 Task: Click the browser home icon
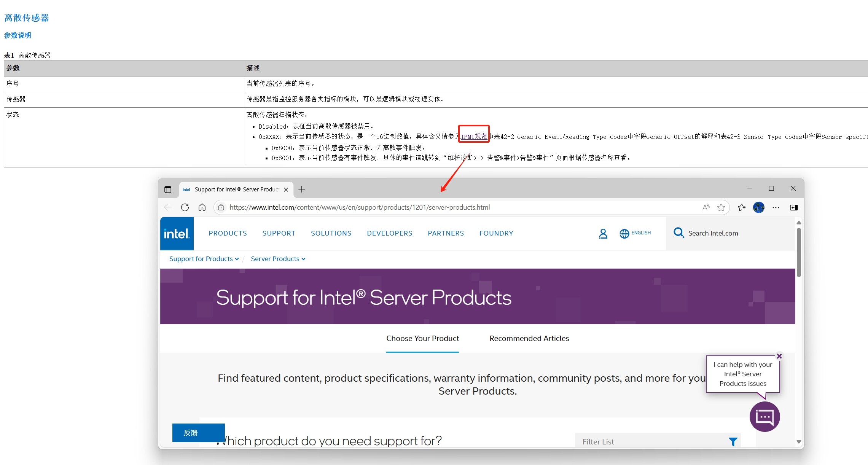pos(202,207)
